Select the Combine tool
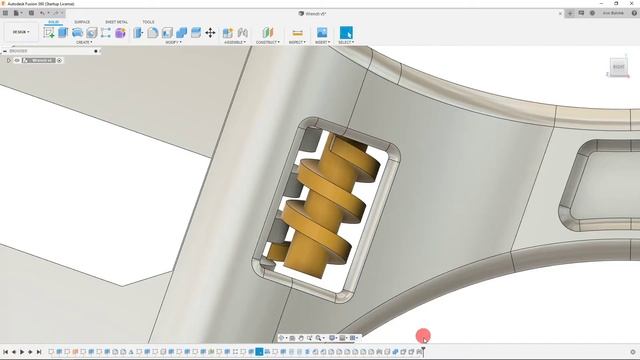Viewport: 640px width, 360px height. (182, 33)
